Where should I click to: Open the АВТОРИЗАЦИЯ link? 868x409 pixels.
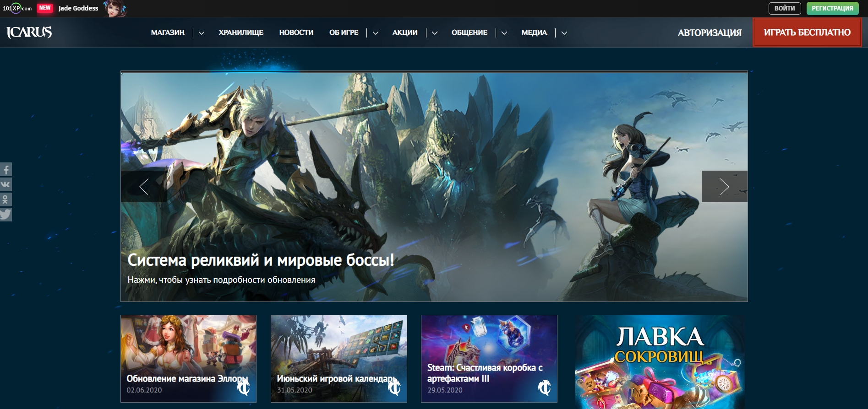(710, 32)
